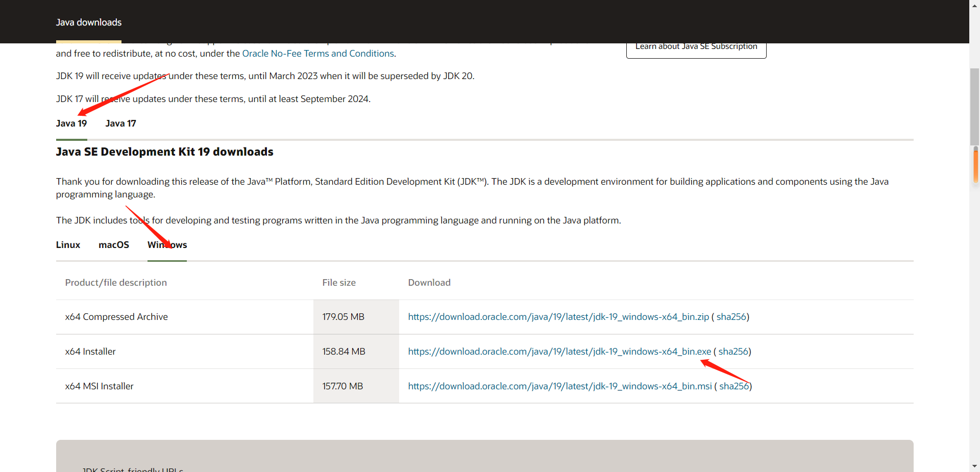This screenshot has height=472, width=980.
Task: Select the macOS platform tab
Action: pyautogui.click(x=114, y=245)
